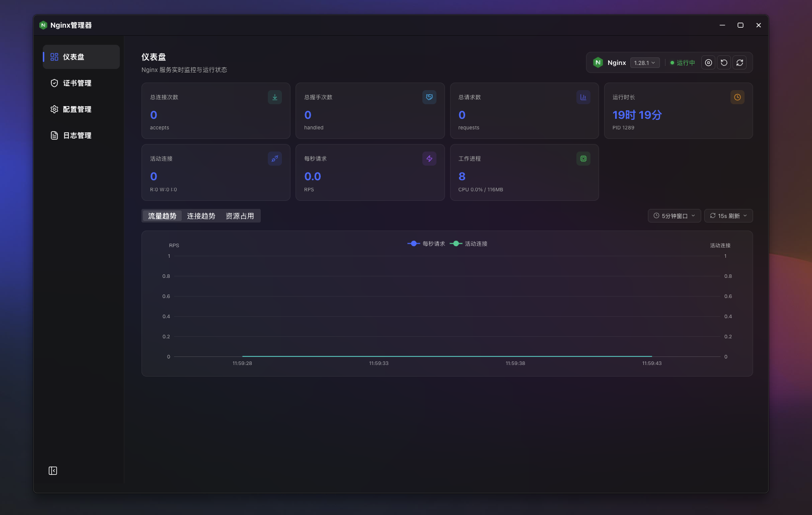The width and height of the screenshot is (812, 515).
Task: Click the download icon on 总连接次数 card
Action: click(275, 97)
